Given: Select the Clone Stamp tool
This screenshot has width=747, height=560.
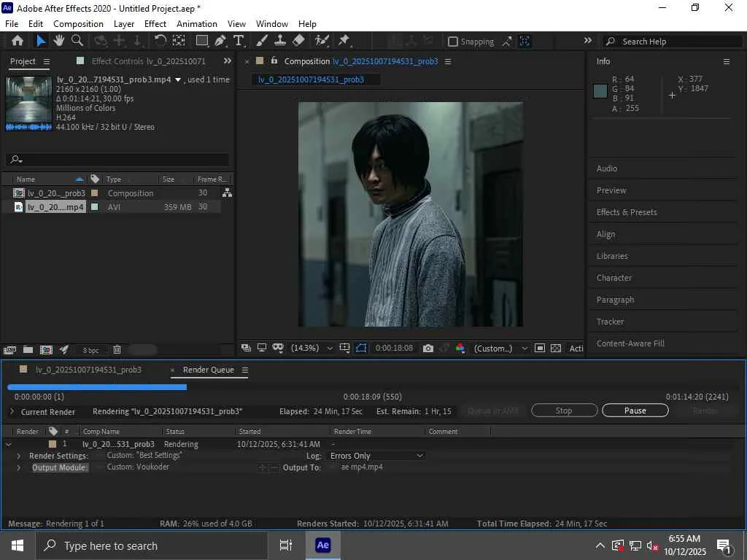Looking at the screenshot, I should (280, 41).
